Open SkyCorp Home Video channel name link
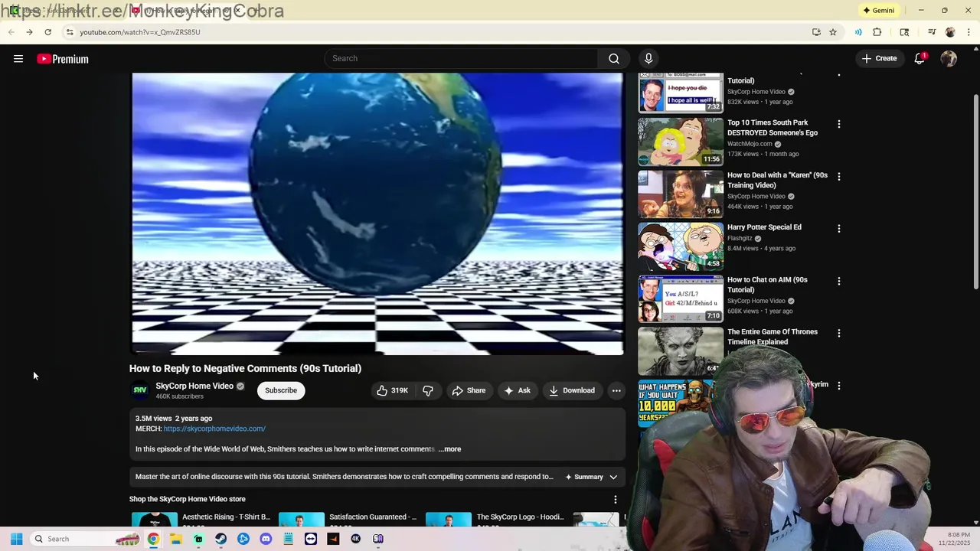The image size is (980, 551). click(194, 386)
